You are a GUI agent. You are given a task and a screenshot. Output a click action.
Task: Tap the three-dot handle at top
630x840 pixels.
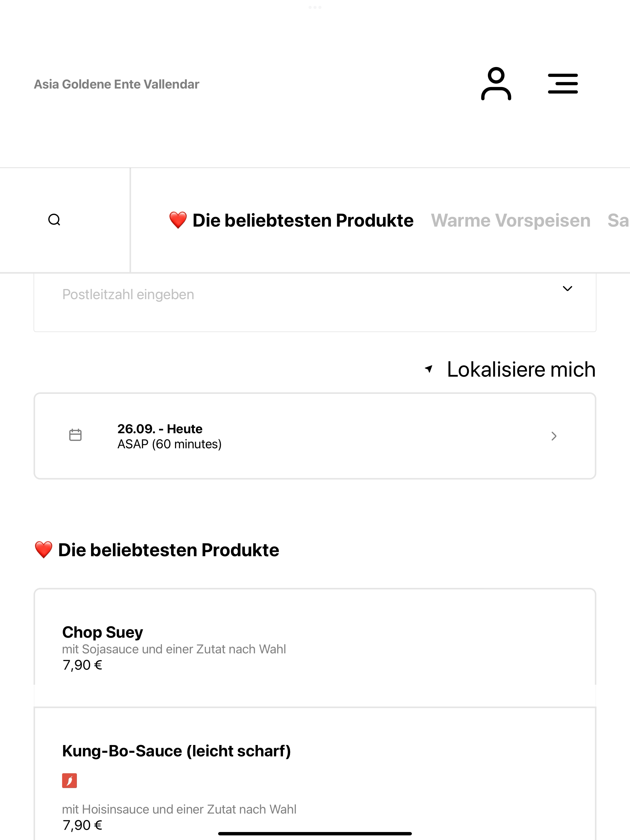point(315,7)
